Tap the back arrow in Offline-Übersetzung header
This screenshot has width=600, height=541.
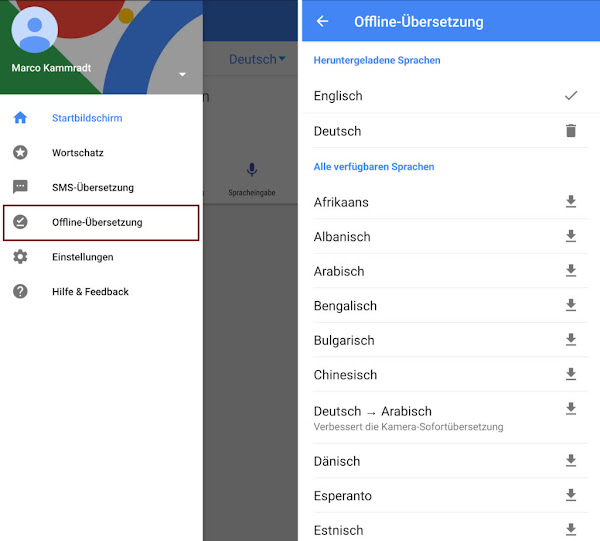tap(322, 21)
